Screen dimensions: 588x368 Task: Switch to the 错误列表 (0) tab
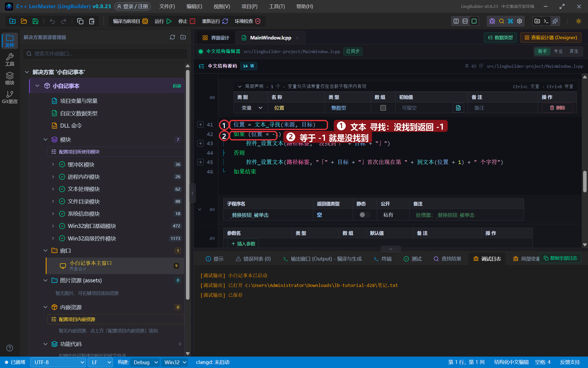click(253, 259)
